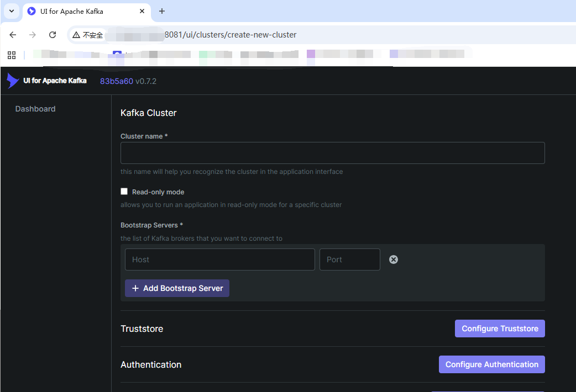Focus the Host input field

pyautogui.click(x=219, y=259)
